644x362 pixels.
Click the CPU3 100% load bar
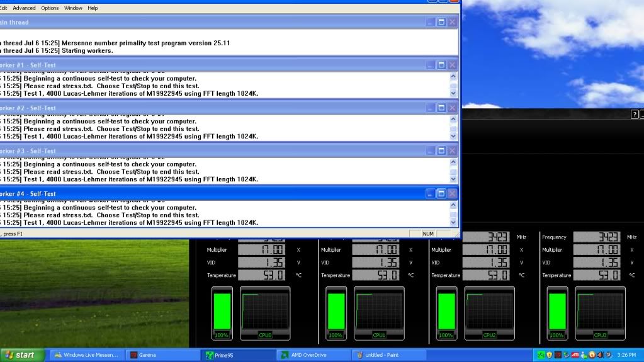tap(556, 310)
